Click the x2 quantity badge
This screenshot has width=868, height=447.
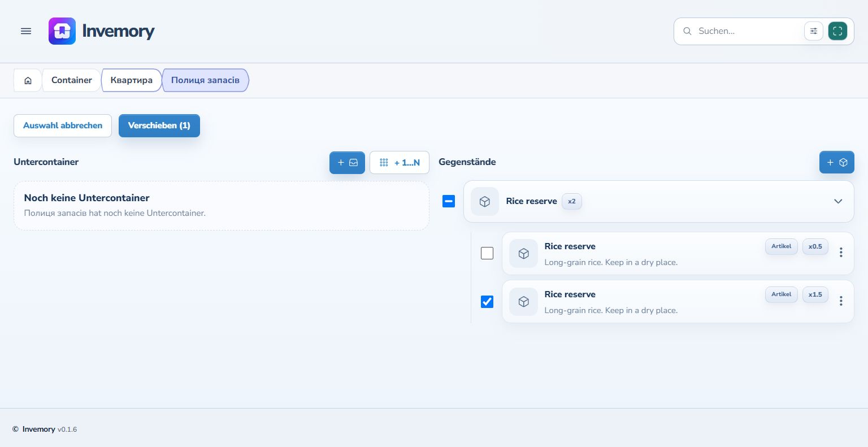572,201
